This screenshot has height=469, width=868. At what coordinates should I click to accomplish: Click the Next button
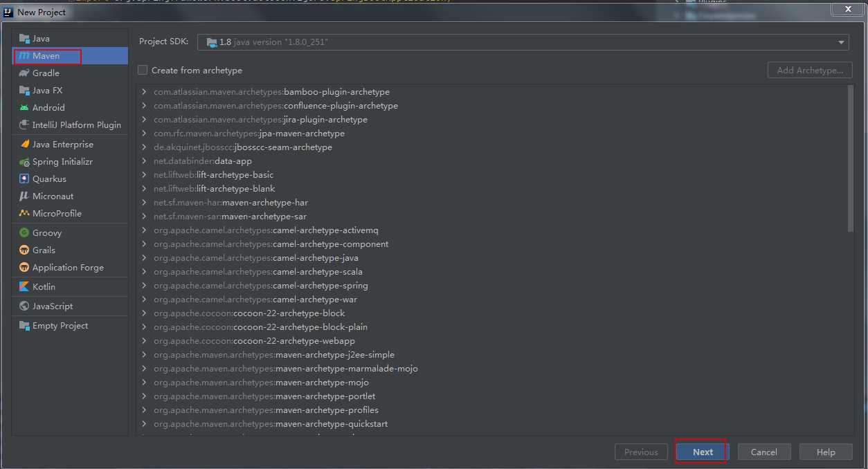[703, 452]
